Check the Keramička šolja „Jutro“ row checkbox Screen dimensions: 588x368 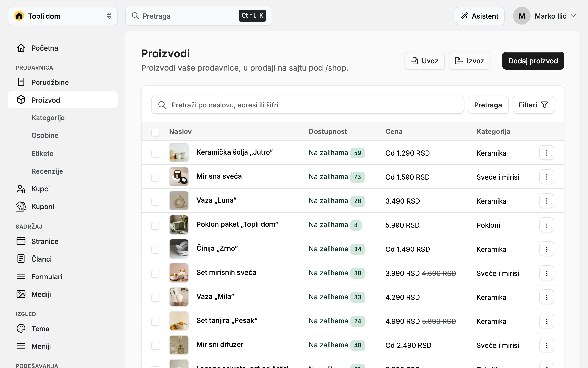coord(155,153)
